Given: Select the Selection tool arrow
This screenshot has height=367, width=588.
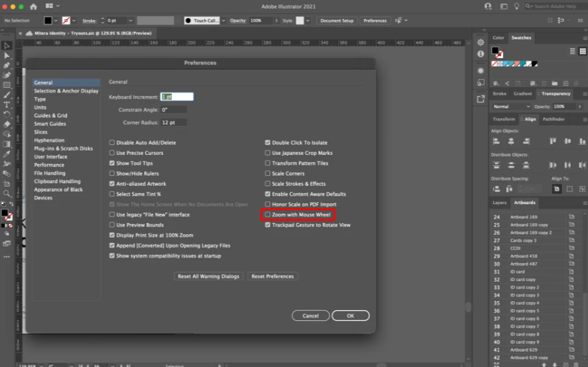Looking at the screenshot, I should tap(6, 45).
